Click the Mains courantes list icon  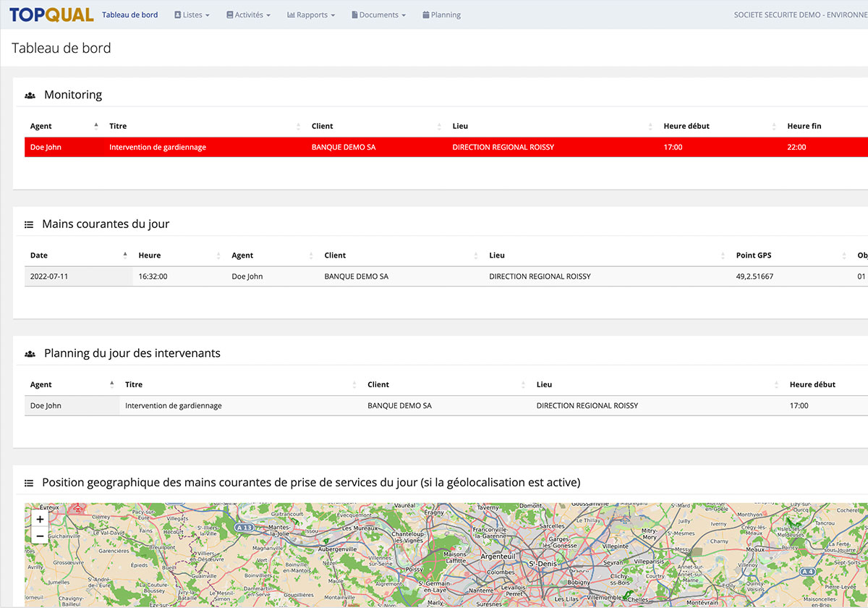click(29, 225)
